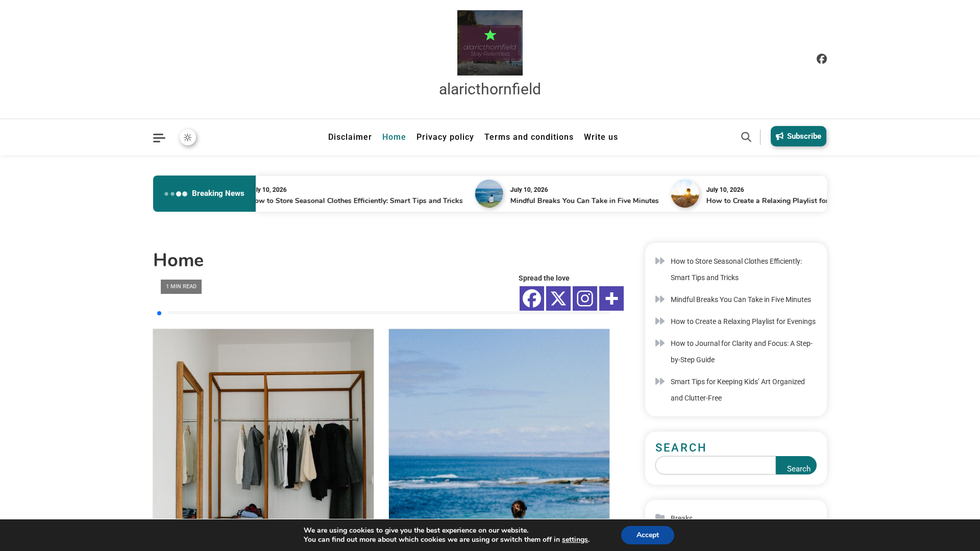Click the sidebar Search button
Viewport: 980px width, 551px height.
pyautogui.click(x=796, y=465)
